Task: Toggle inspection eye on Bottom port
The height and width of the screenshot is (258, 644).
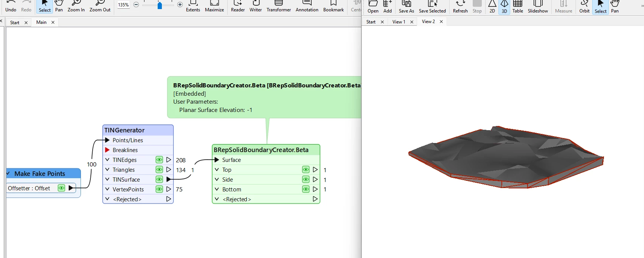Action: click(x=306, y=189)
